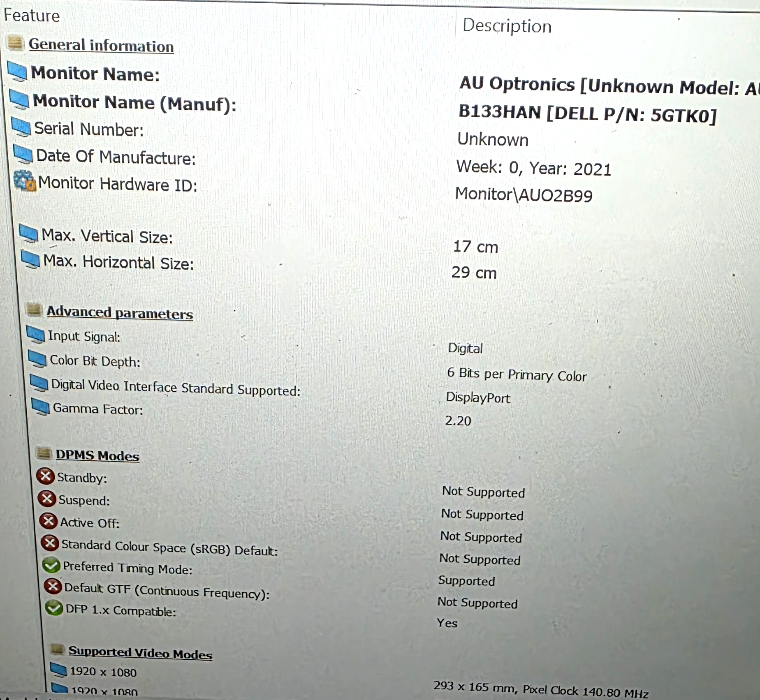This screenshot has width=760, height=700.
Task: Click the Feature column header
Action: point(32,16)
